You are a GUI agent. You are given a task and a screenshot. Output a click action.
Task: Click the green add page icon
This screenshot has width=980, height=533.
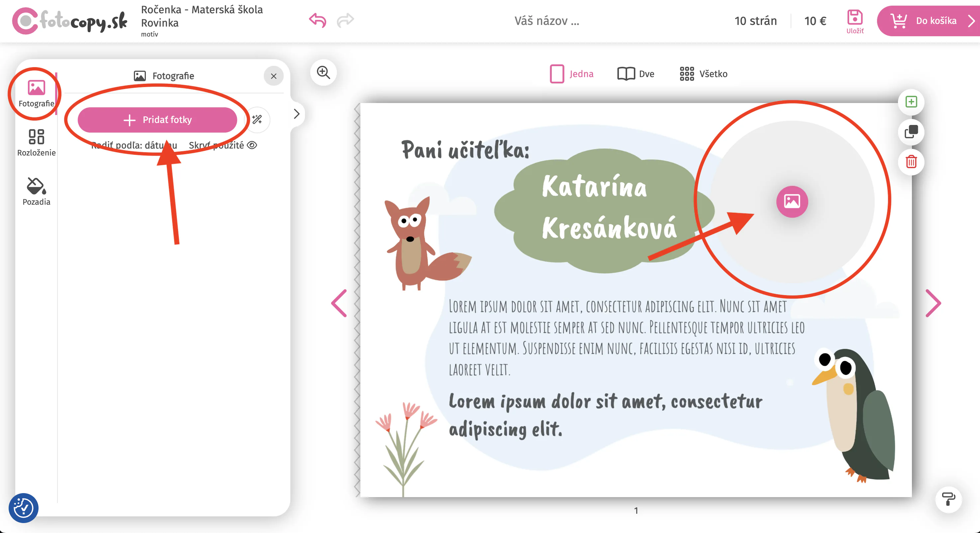coord(911,102)
